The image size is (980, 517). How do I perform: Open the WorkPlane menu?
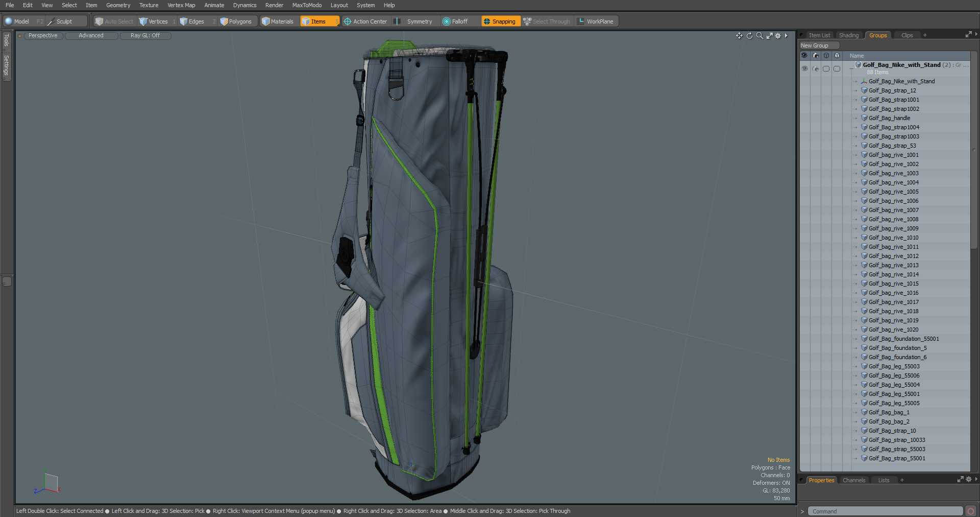point(596,21)
